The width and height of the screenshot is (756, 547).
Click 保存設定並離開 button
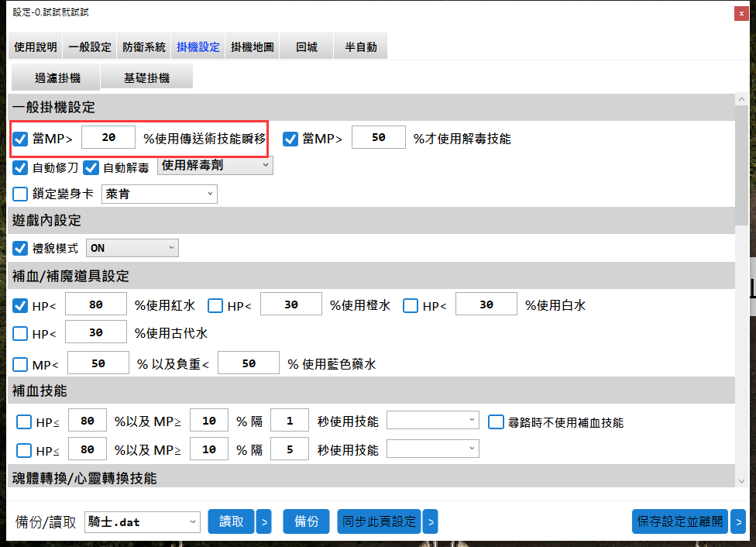click(x=679, y=522)
